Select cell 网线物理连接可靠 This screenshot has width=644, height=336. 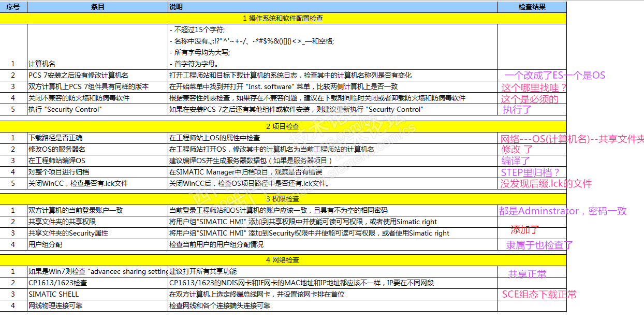97,305
